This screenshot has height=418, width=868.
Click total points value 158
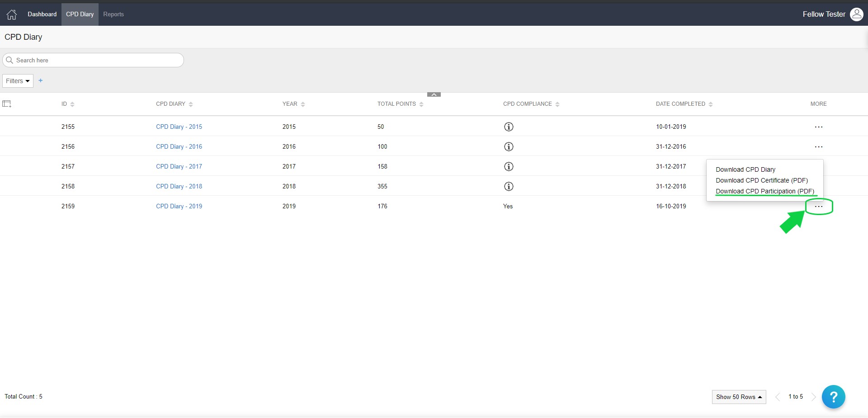tap(382, 167)
